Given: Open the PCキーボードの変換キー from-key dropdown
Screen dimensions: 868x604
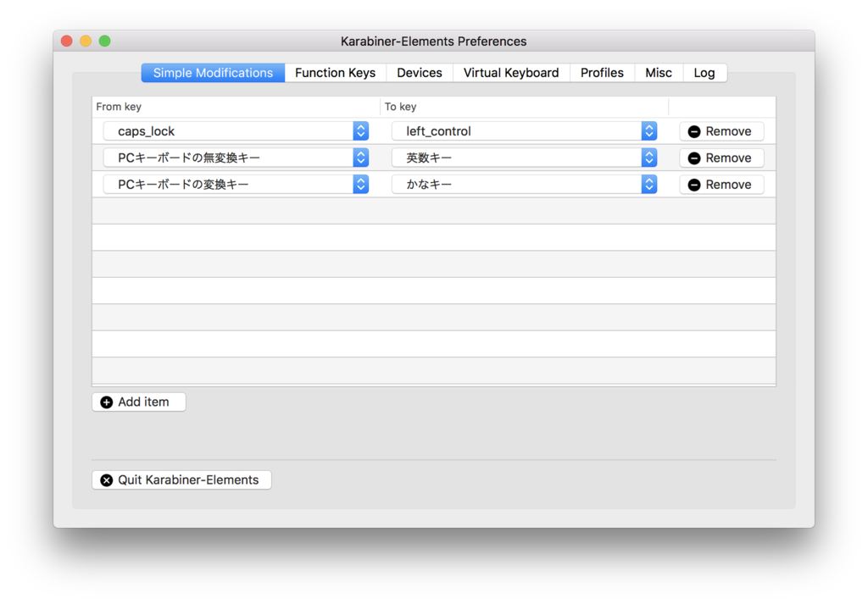Looking at the screenshot, I should point(236,184).
